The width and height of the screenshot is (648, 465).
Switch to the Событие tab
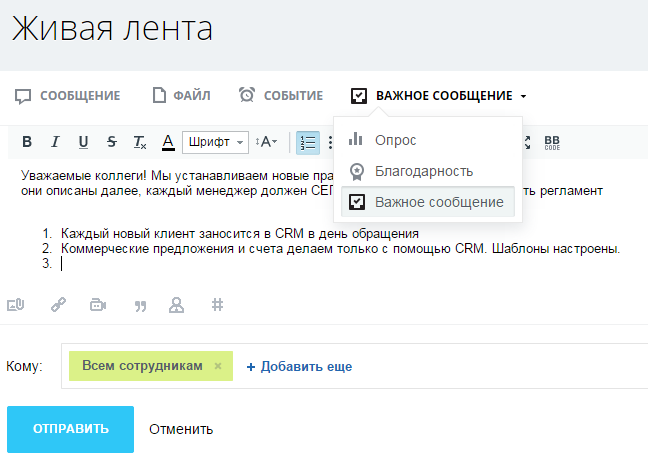[281, 95]
